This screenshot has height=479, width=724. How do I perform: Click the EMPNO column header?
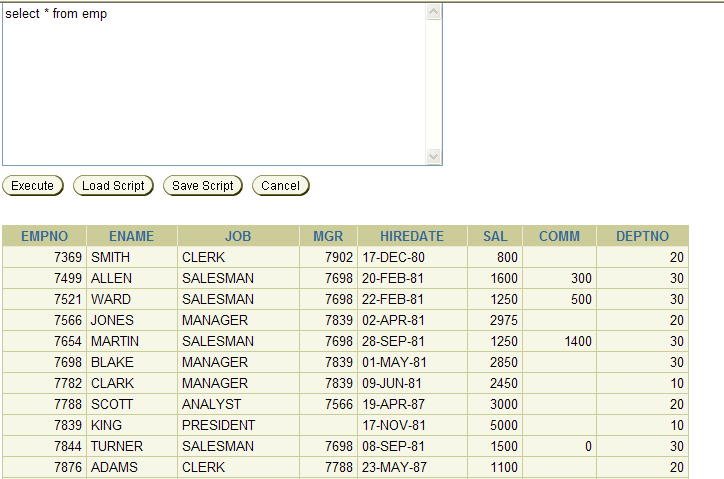tap(44, 236)
